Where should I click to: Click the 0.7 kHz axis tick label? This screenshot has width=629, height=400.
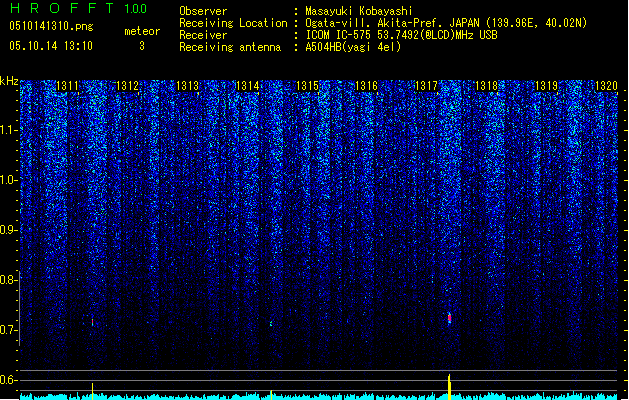tap(9, 330)
